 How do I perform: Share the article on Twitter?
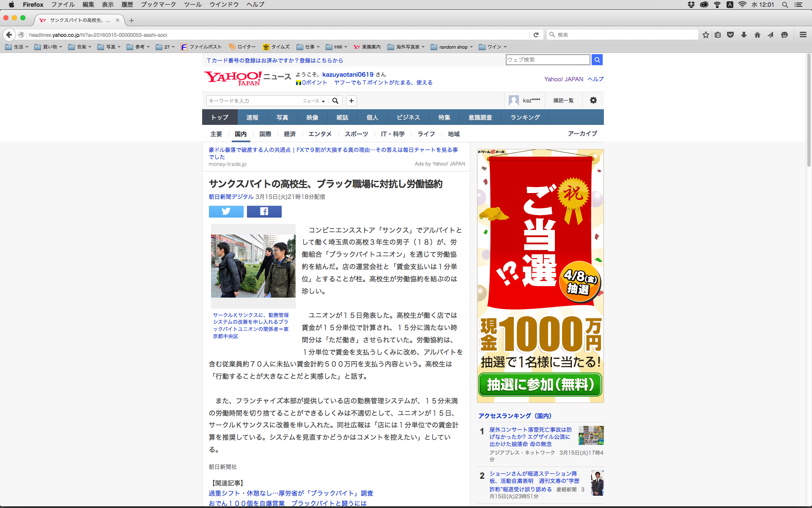coord(226,211)
